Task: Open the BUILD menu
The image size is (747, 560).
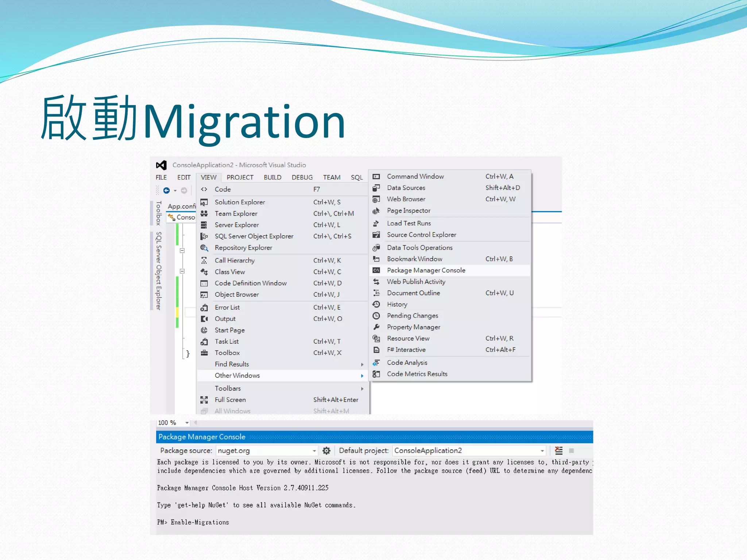Action: [x=272, y=178]
